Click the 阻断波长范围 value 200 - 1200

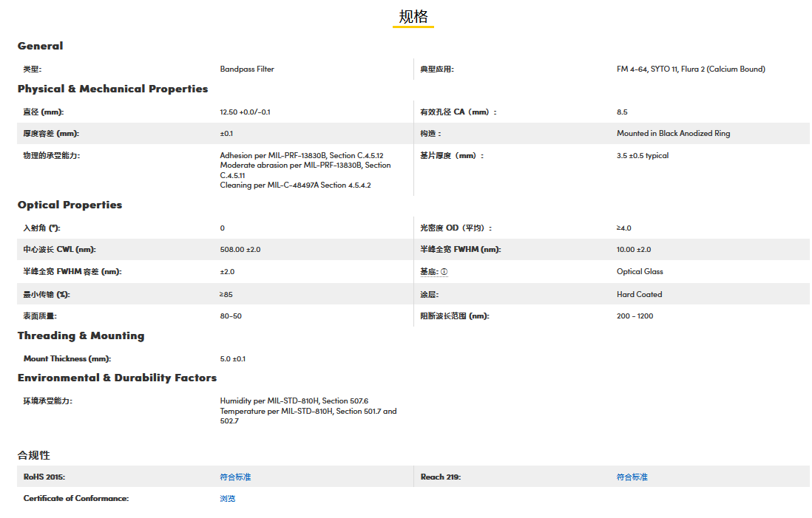coord(635,316)
